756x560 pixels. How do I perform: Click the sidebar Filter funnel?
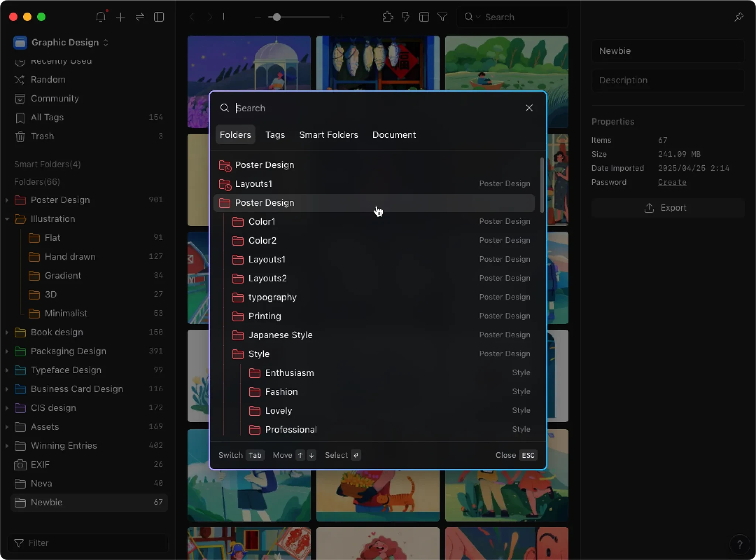pos(18,543)
